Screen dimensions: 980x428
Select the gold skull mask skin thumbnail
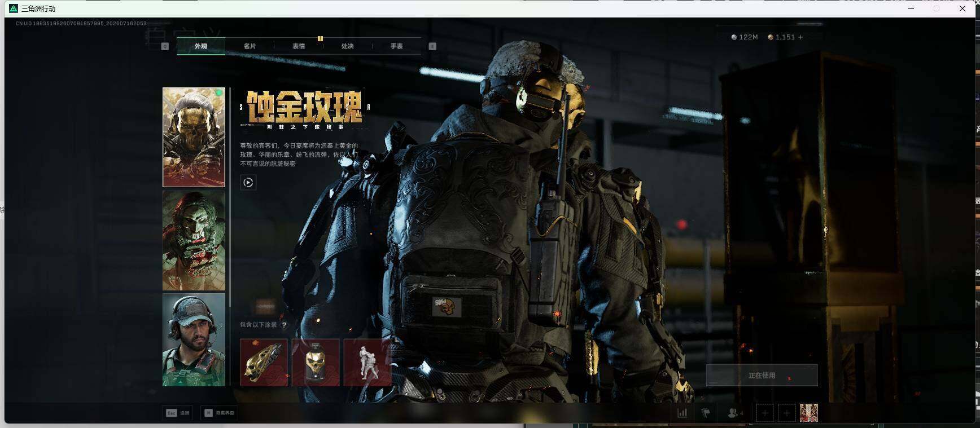point(194,137)
